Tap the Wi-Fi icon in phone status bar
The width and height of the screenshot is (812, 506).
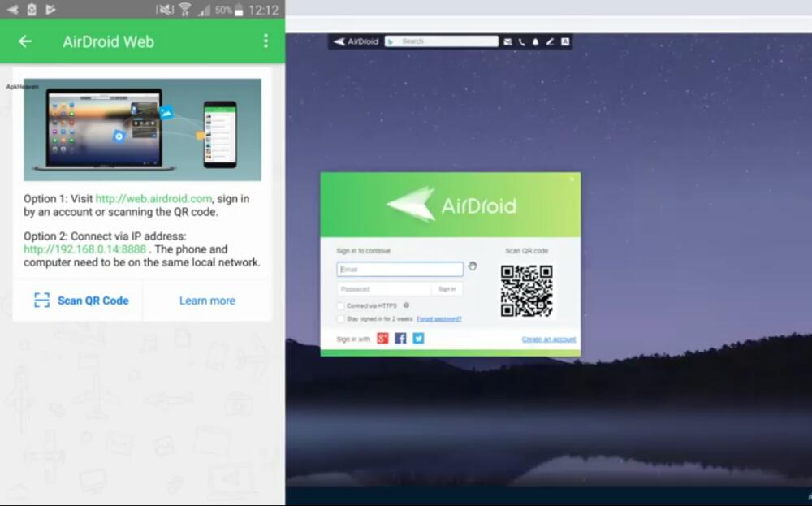(x=185, y=9)
